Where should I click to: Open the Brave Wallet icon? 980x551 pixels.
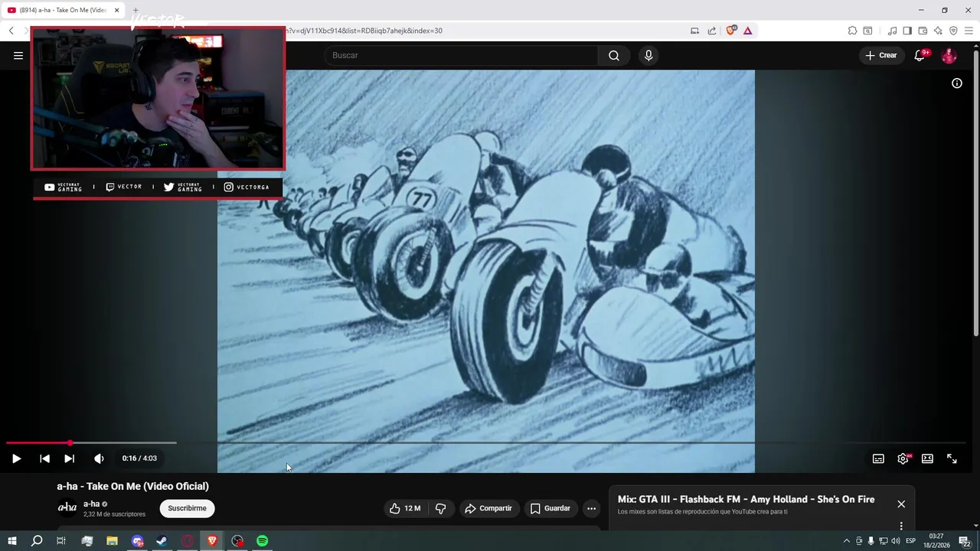(923, 31)
